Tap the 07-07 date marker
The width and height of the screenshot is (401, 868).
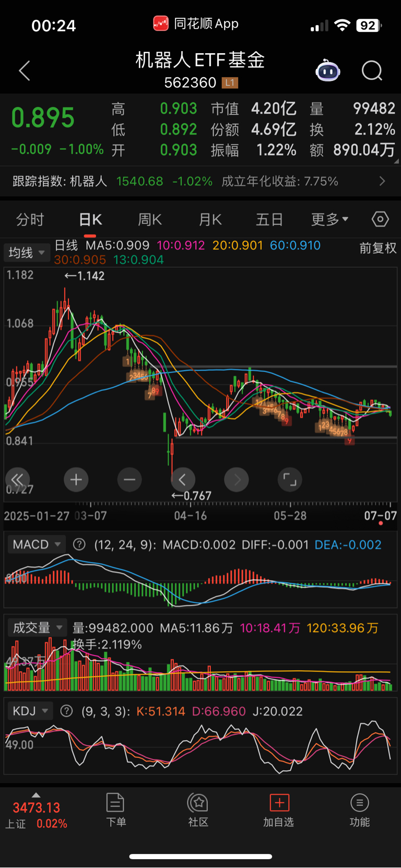point(380,516)
